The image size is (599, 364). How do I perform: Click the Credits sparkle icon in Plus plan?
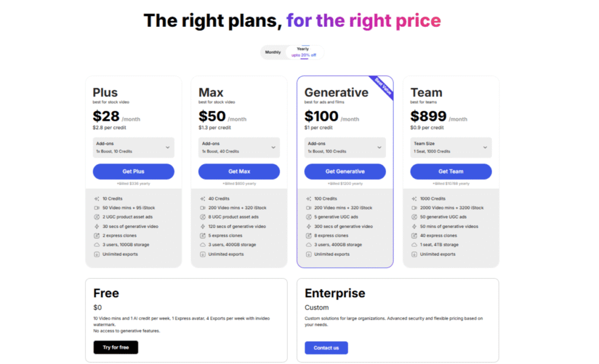(x=97, y=199)
